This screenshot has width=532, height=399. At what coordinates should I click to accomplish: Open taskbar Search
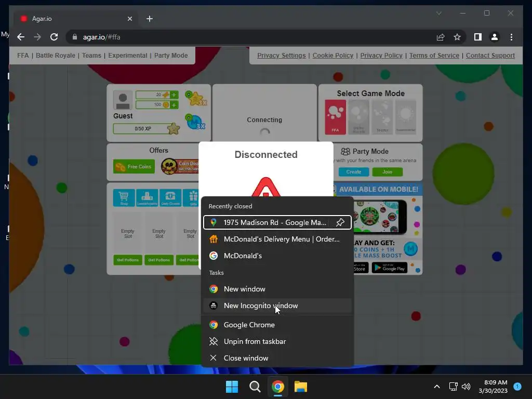pos(255,387)
